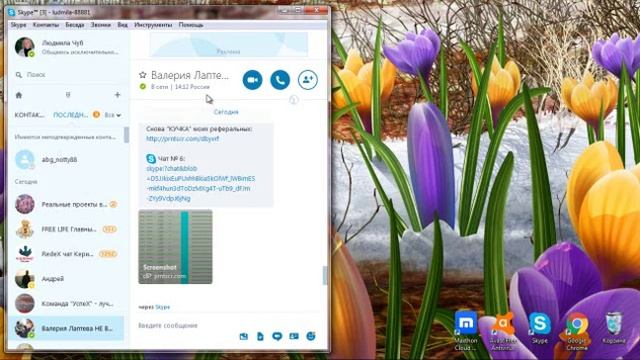Image resolution: width=640 pixels, height=360 pixels.
Task: Click the plus icon to add a contact
Action: [x=118, y=95]
